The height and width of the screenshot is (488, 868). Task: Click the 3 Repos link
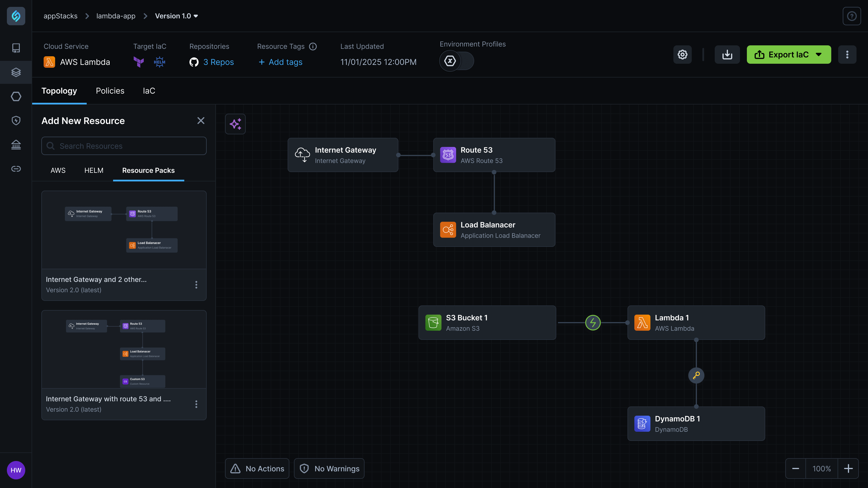click(218, 62)
